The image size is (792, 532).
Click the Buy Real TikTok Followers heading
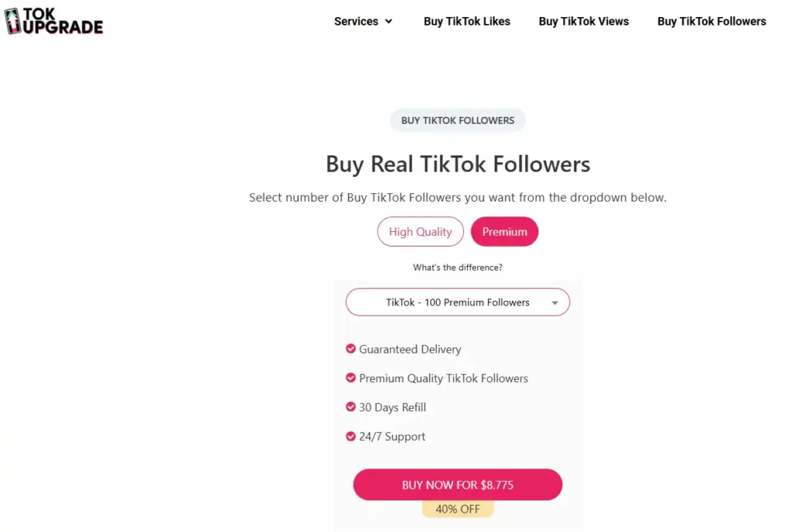[x=457, y=164]
